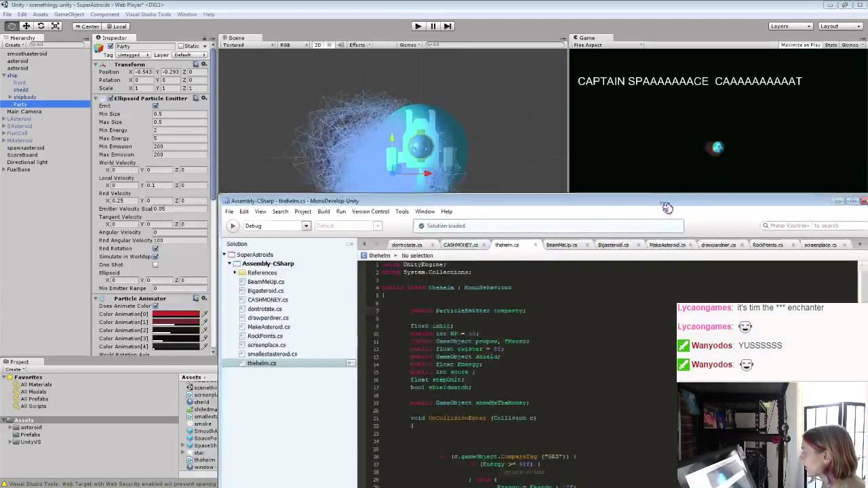Select the Rotate tool in Unity toolbar

[x=41, y=26]
